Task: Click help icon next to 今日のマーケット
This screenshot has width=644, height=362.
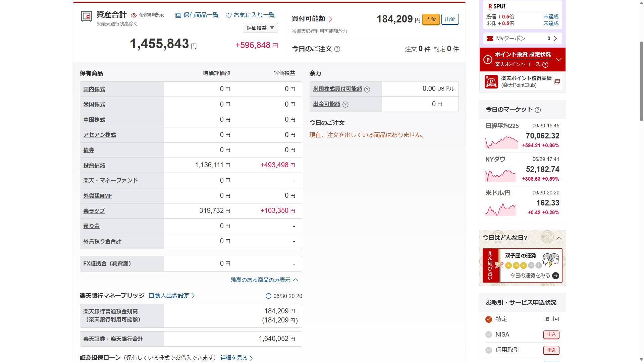Action: [x=538, y=110]
